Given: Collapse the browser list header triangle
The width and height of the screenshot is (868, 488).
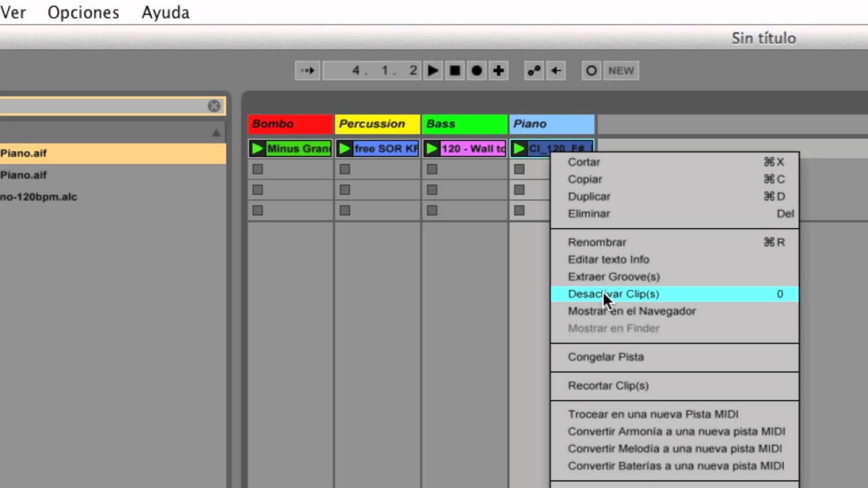Looking at the screenshot, I should 216,133.
